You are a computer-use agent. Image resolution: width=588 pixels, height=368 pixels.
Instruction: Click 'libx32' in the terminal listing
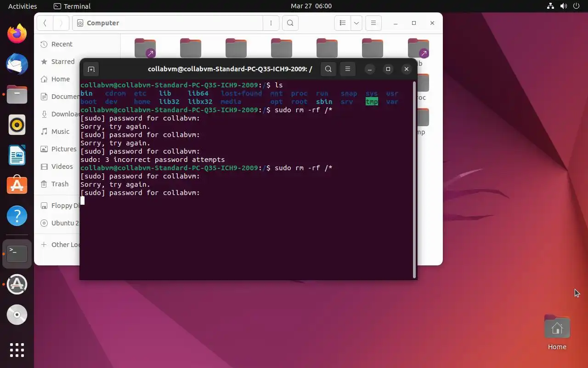(x=200, y=102)
